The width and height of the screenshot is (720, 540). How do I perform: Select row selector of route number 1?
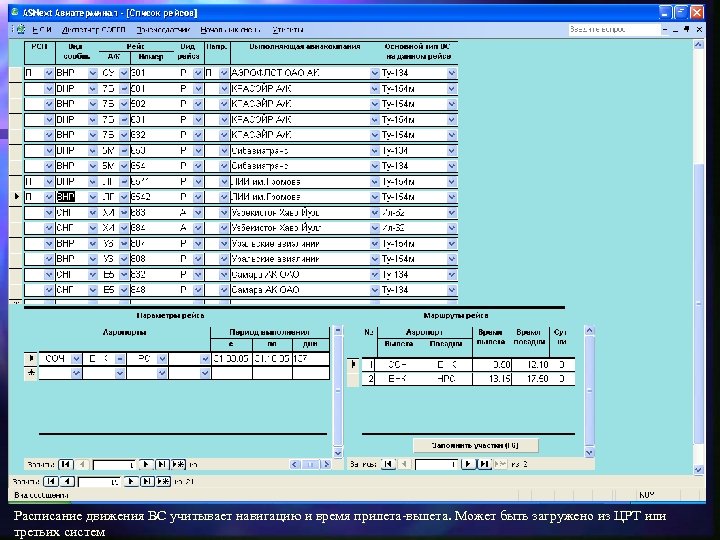tap(353, 365)
